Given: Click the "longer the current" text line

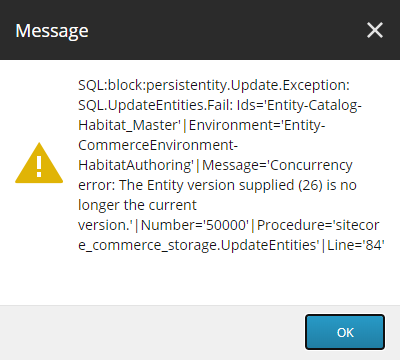Looking at the screenshot, I should click(x=137, y=205).
